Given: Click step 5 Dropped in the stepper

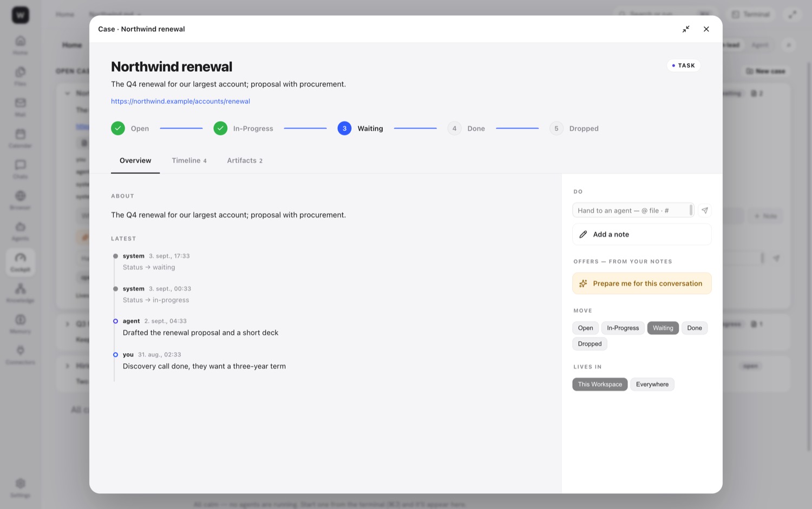Looking at the screenshot, I should point(574,128).
